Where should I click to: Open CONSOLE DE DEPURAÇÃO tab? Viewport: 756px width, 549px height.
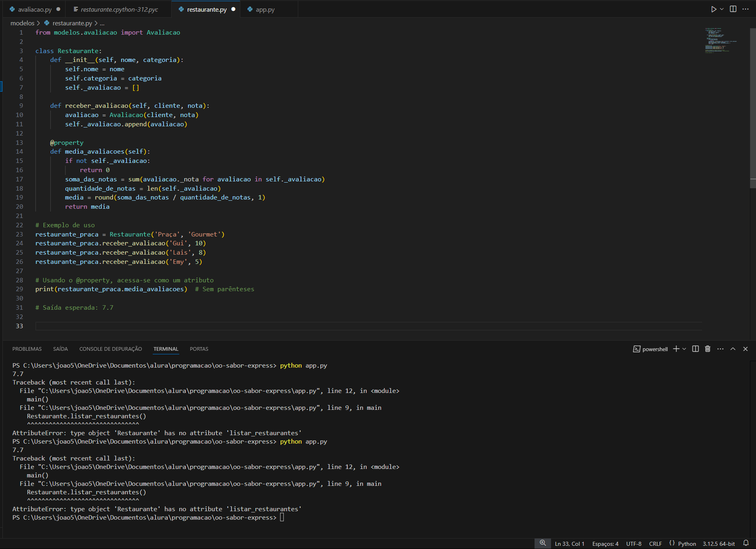coord(111,349)
